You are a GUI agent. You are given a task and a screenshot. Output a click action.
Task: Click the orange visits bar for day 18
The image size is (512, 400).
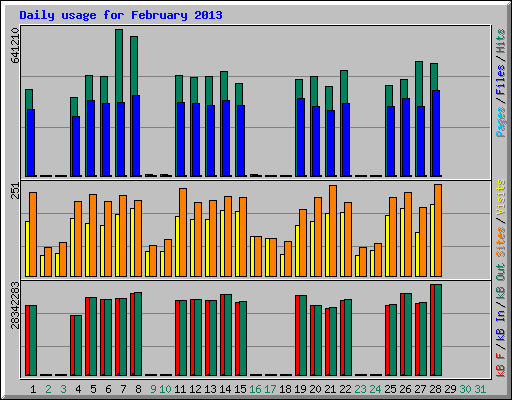(288, 259)
